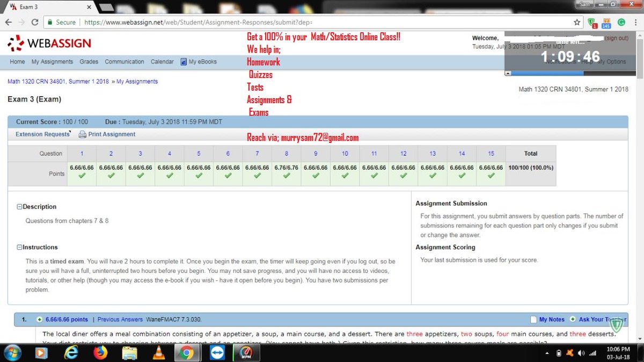Switch to the Exam 3 browser tab

(48, 7)
